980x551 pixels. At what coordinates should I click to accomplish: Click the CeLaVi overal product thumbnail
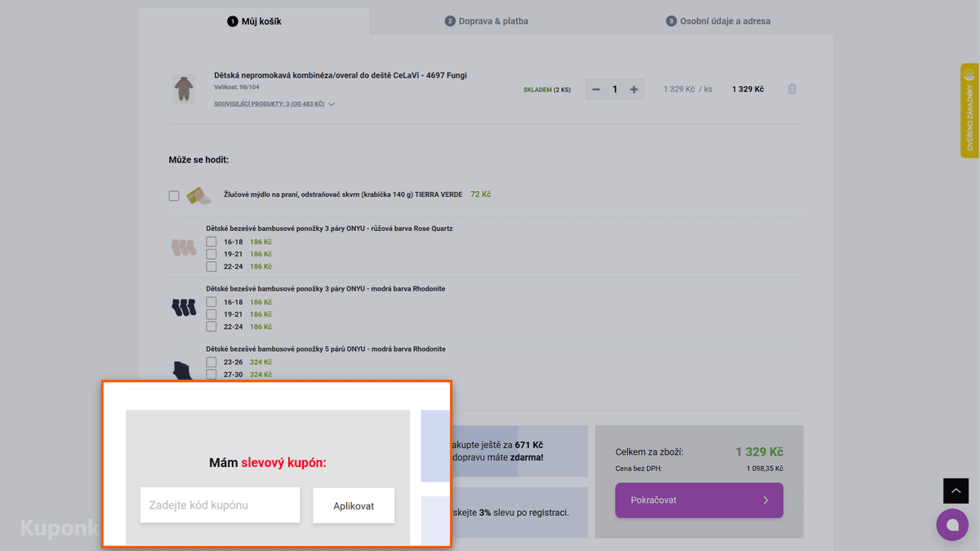184,89
